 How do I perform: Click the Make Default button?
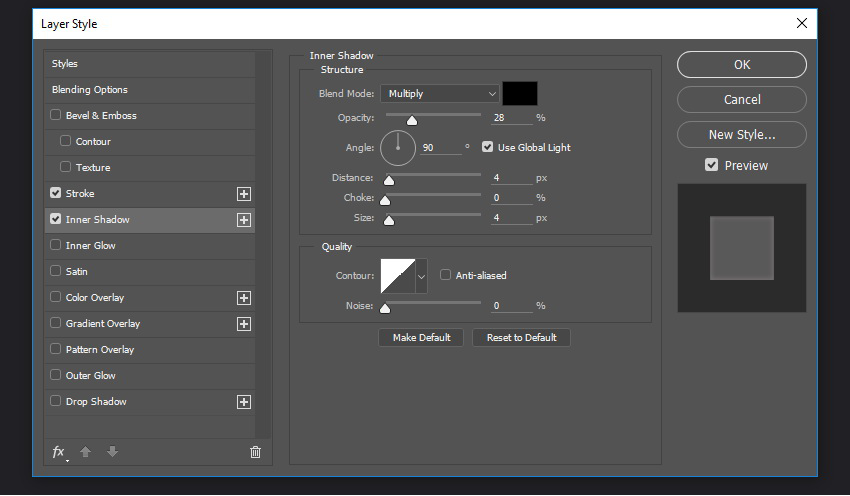click(x=421, y=338)
